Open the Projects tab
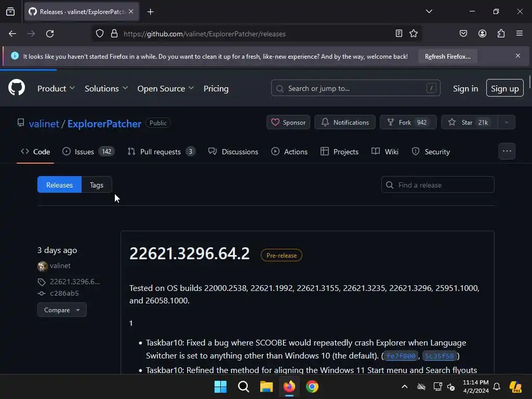The width and height of the screenshot is (532, 399). click(339, 152)
